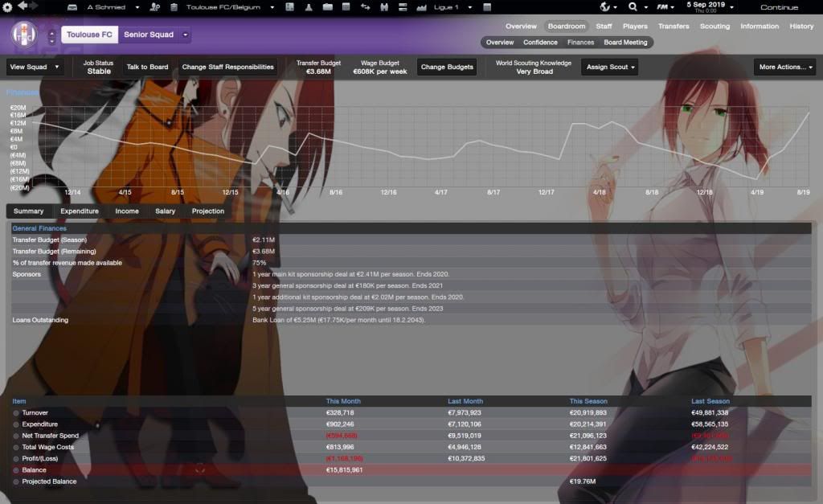Open the FM menu dropdown
This screenshot has width=823, height=504.
tap(665, 7)
